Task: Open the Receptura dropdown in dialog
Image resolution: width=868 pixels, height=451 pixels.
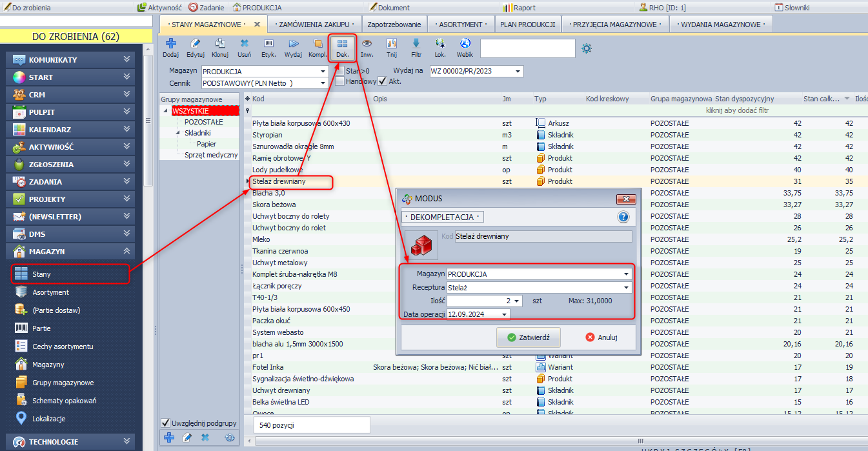Action: pyautogui.click(x=625, y=287)
